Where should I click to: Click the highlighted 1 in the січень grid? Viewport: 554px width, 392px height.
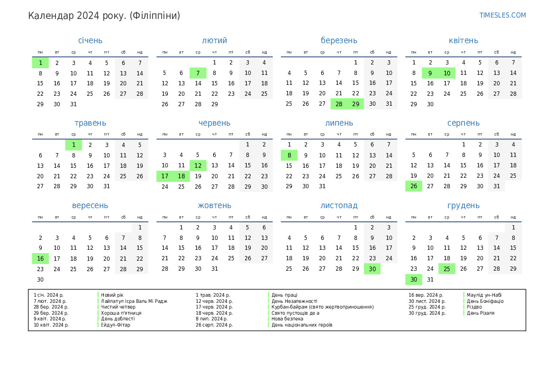pyautogui.click(x=41, y=63)
